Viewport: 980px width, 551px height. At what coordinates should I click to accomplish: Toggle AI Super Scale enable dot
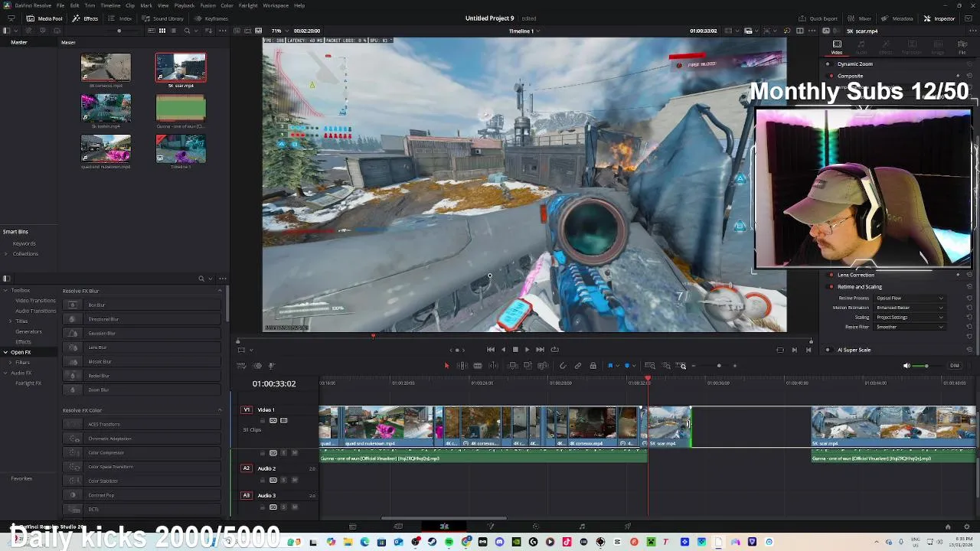(828, 350)
